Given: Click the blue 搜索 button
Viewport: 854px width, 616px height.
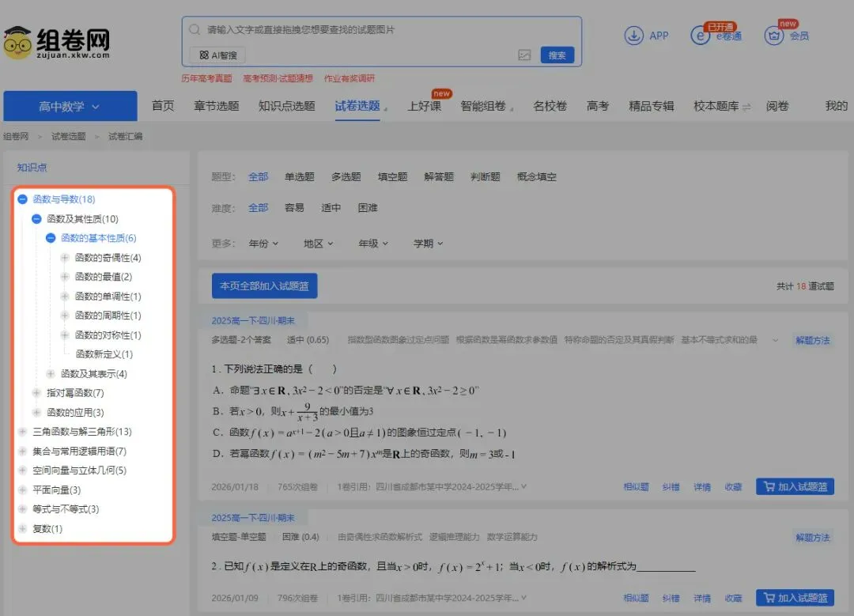Looking at the screenshot, I should coord(557,55).
